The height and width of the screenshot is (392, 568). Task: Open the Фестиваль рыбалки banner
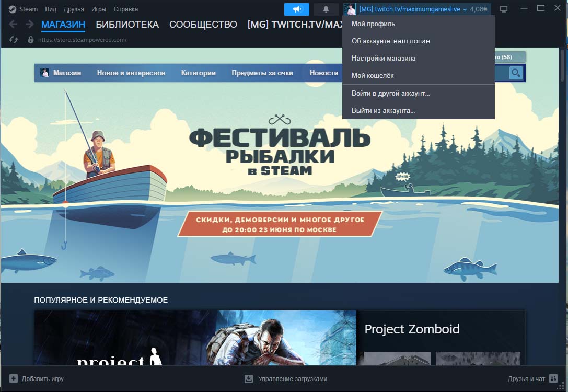pos(280,165)
